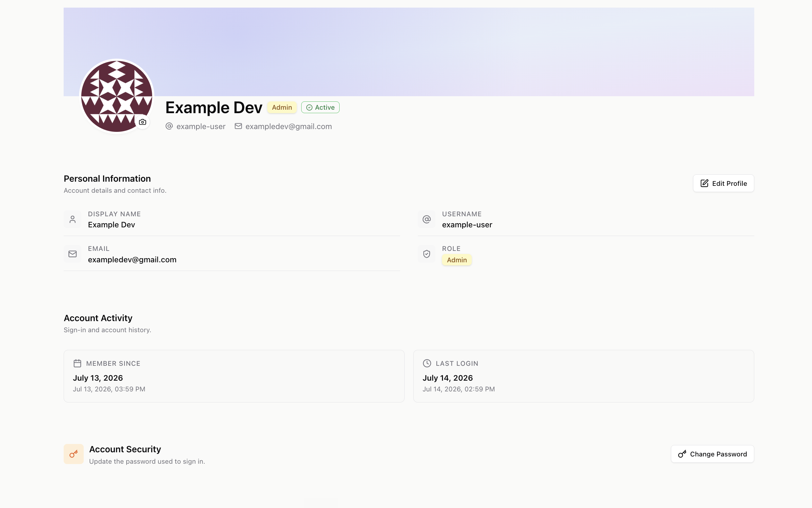Image resolution: width=812 pixels, height=508 pixels.
Task: Click the Jul 14, 2026, 02:59 PM timestamp
Action: (459, 389)
